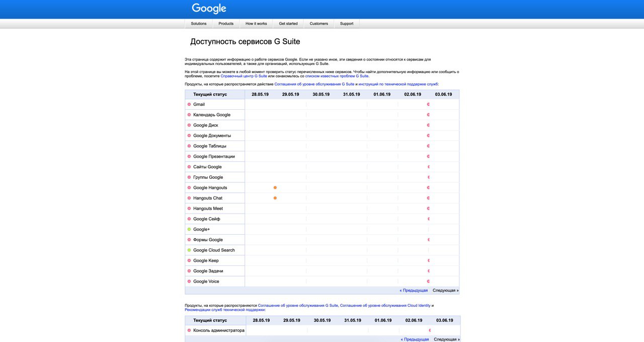
Task: Click status dot beside Google Voice
Action: pos(189,281)
